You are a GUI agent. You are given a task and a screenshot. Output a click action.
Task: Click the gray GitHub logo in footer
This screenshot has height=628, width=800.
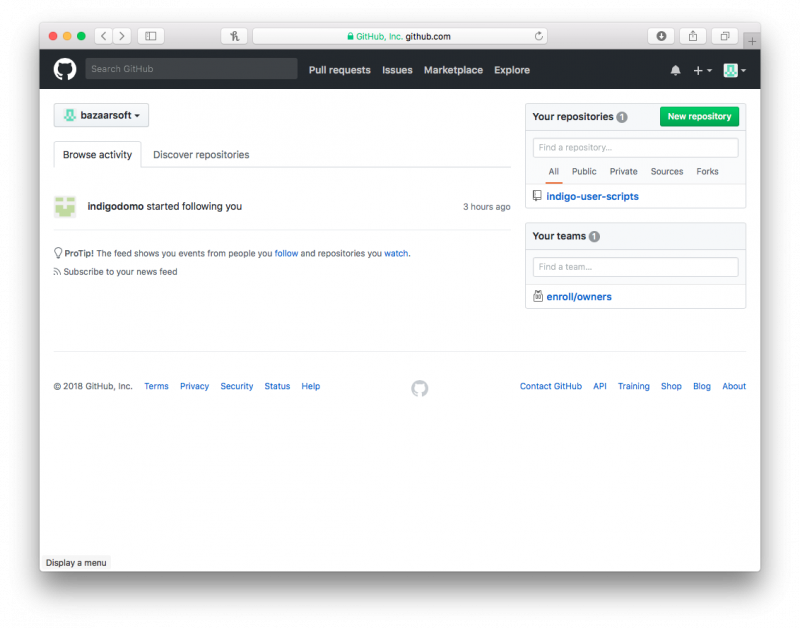[420, 389]
